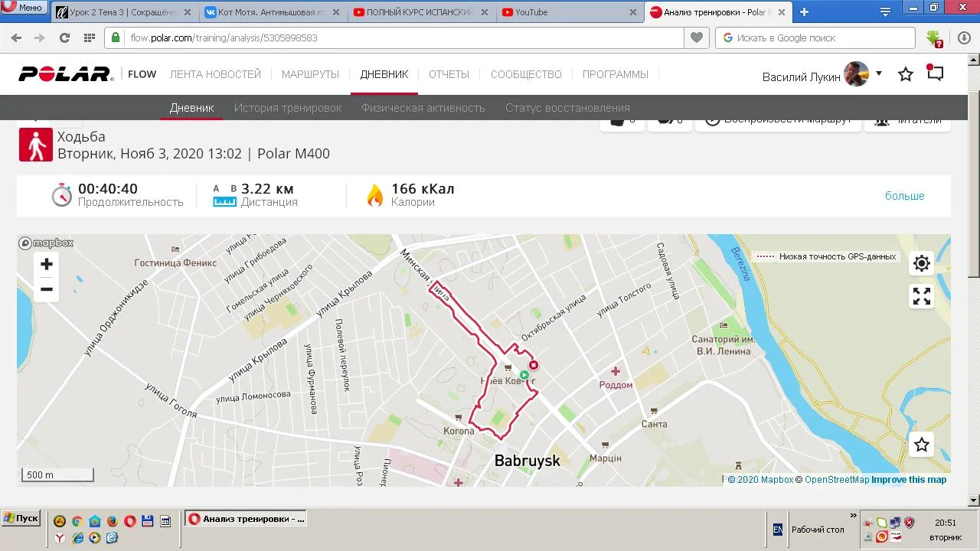Open the ЛЕНТА НОВОСТЕЙ menu
This screenshot has width=980, height=551.
click(x=215, y=74)
